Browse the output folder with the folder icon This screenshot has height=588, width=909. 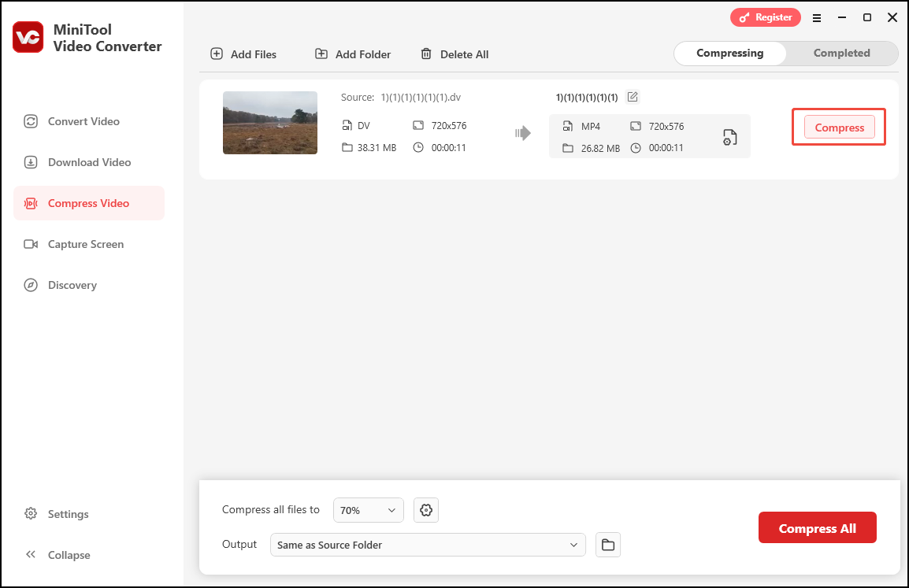[607, 545]
